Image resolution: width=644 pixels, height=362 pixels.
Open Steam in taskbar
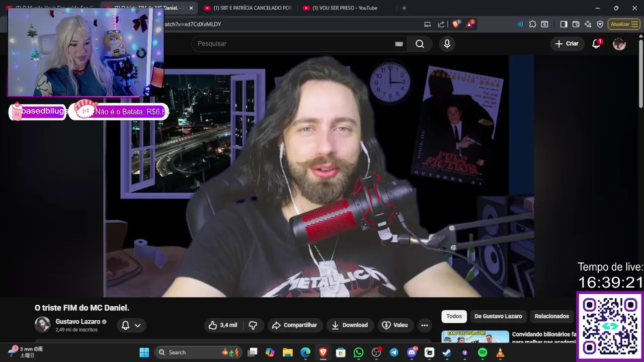(447, 352)
